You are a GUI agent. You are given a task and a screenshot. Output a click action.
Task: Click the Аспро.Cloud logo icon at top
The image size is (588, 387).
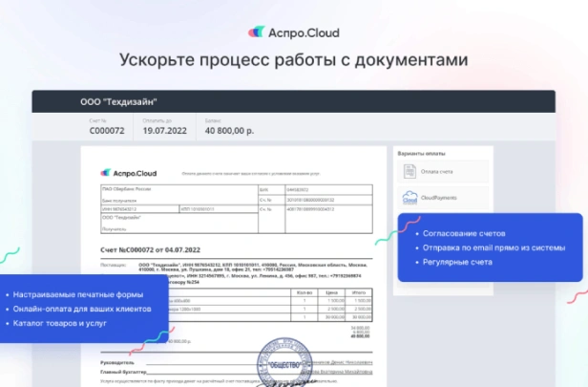pyautogui.click(x=257, y=31)
